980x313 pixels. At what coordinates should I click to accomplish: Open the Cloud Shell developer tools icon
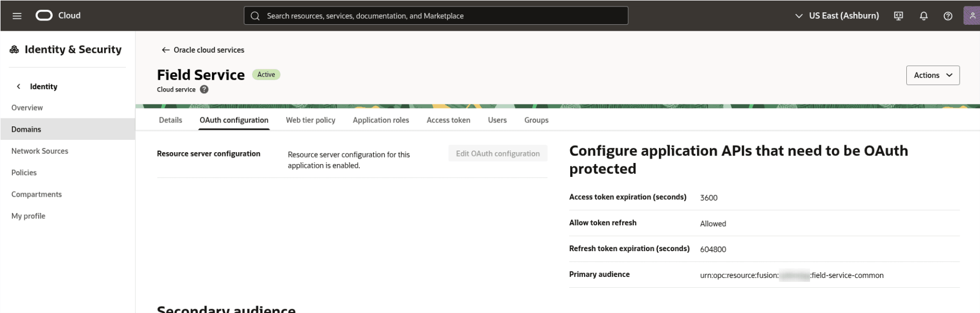[898, 16]
